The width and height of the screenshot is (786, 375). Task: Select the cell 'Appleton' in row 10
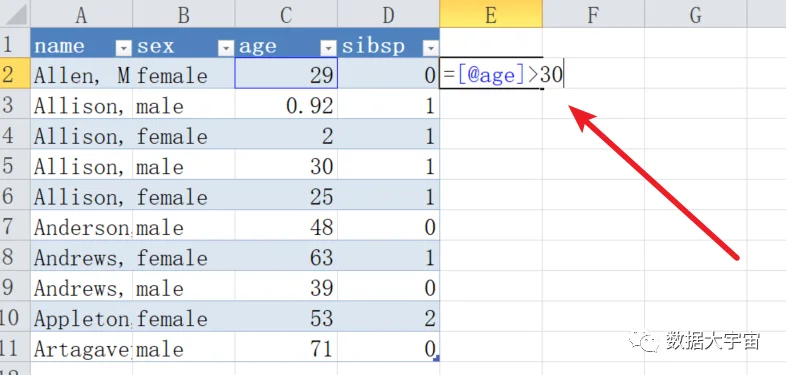[x=81, y=316]
